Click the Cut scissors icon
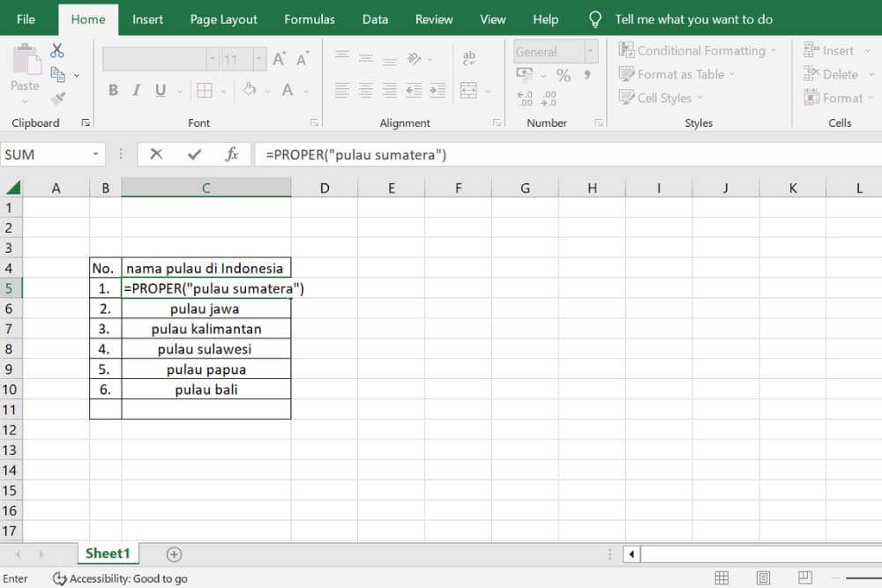The image size is (882, 588). tap(57, 51)
